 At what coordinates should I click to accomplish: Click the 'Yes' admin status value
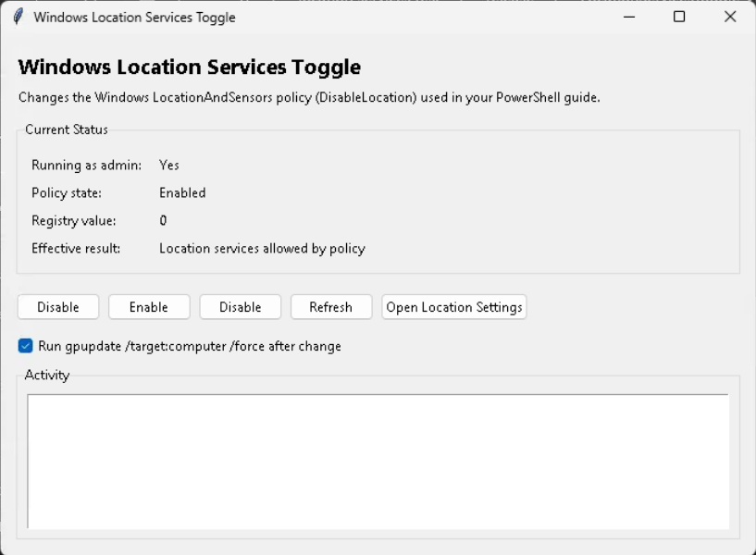tap(169, 166)
